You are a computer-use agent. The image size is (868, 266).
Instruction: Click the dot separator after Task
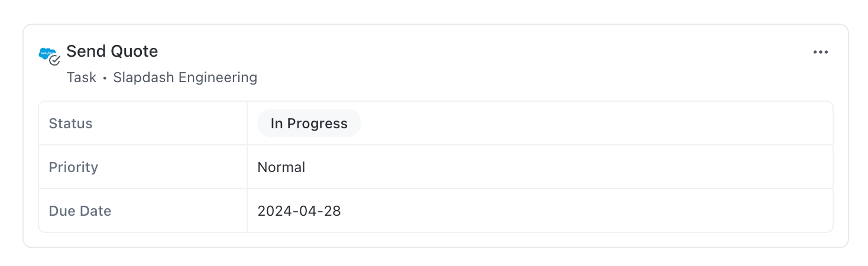(105, 78)
